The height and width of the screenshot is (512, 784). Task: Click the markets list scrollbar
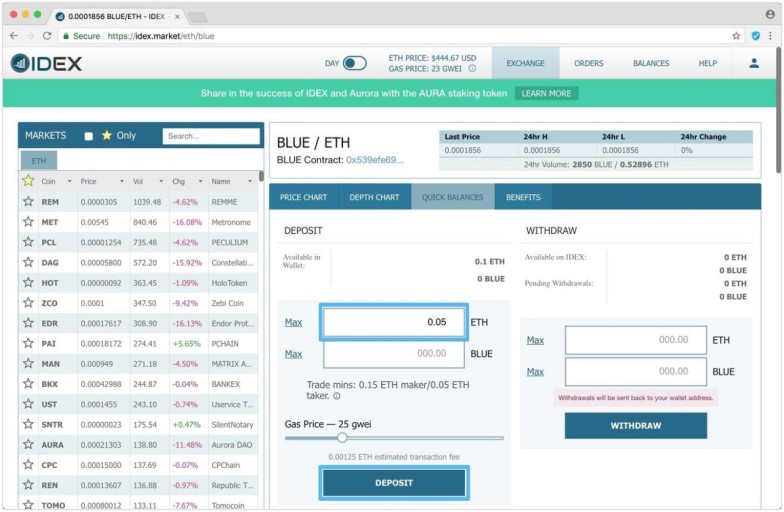click(261, 176)
